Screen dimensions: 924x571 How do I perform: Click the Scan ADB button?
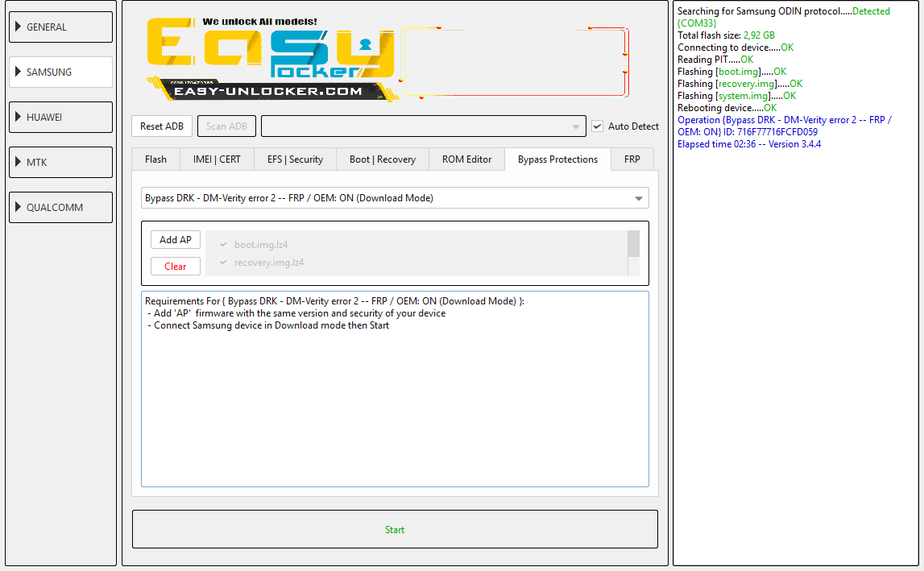(x=227, y=126)
